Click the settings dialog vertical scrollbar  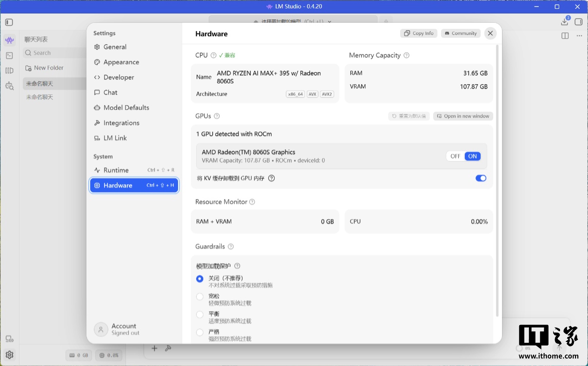tap(498, 181)
